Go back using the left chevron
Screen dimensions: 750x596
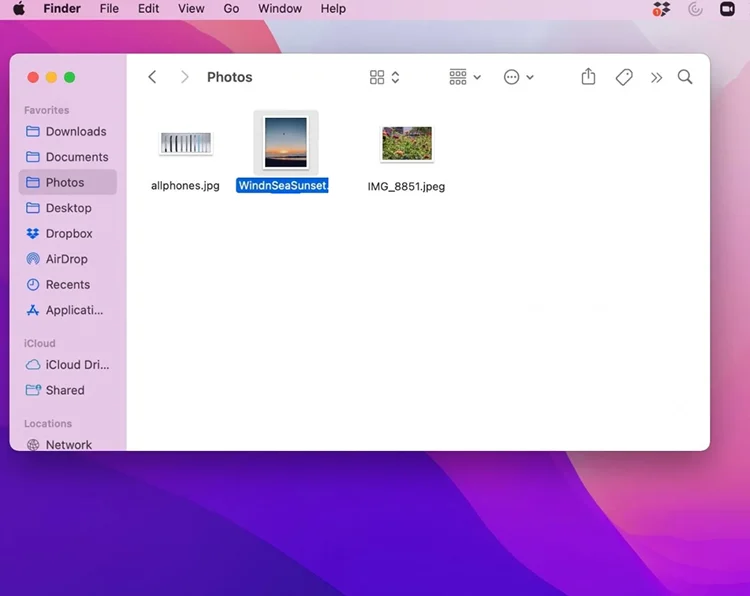pyautogui.click(x=152, y=77)
